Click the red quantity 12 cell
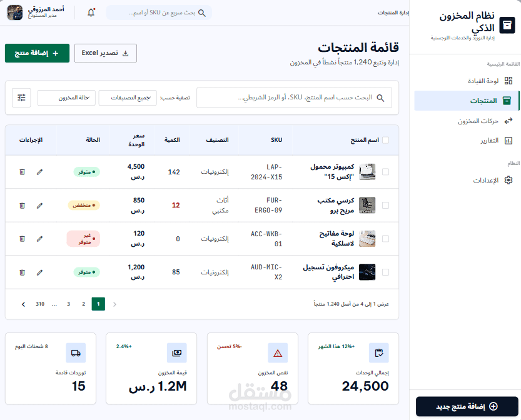This screenshot has width=521, height=420. 176,205
